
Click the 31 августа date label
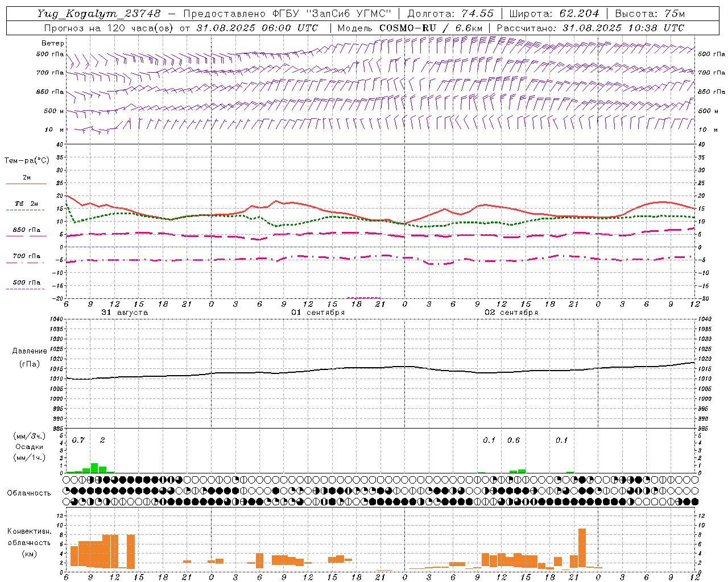(125, 313)
